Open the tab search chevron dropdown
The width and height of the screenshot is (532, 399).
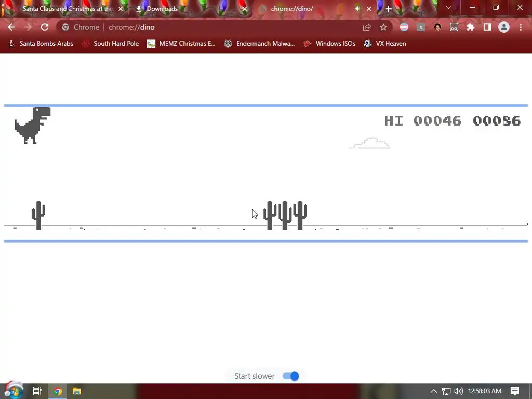(448, 7)
